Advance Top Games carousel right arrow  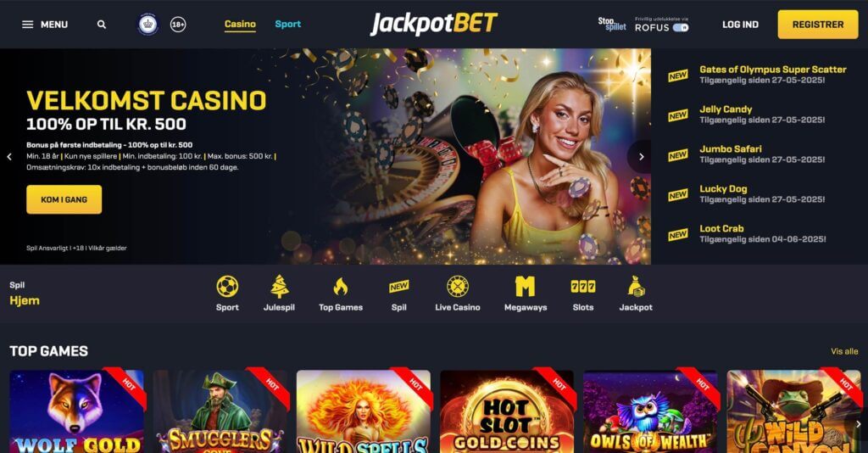858,424
